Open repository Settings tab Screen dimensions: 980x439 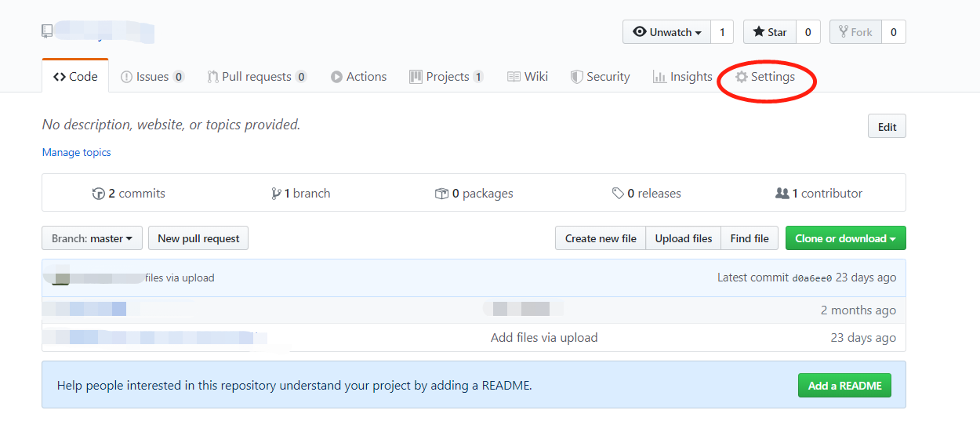coord(765,77)
